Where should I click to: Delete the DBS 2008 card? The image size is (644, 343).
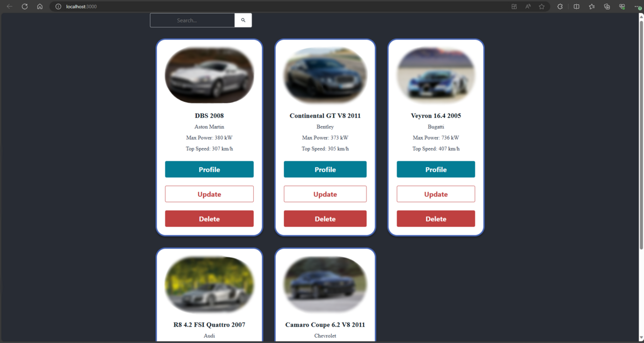[209, 219]
